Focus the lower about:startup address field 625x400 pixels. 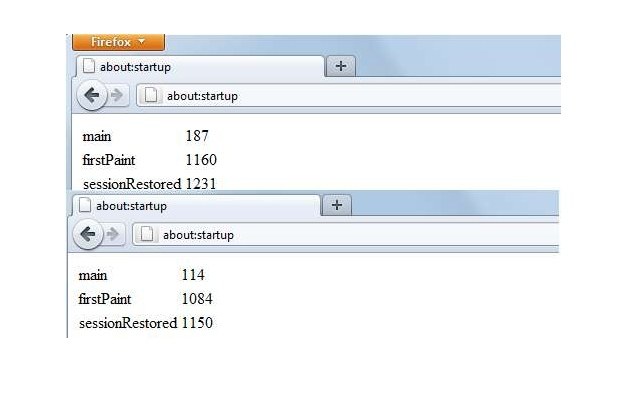(346, 235)
